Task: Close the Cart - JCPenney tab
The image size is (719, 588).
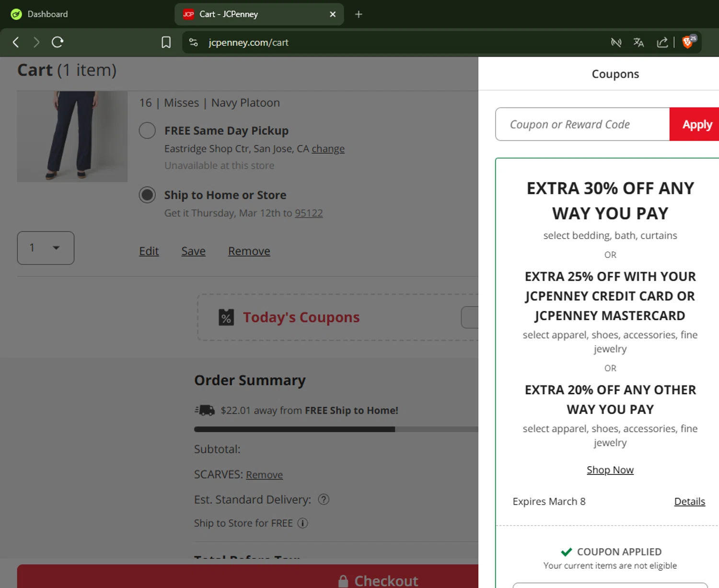Action: pyautogui.click(x=333, y=14)
